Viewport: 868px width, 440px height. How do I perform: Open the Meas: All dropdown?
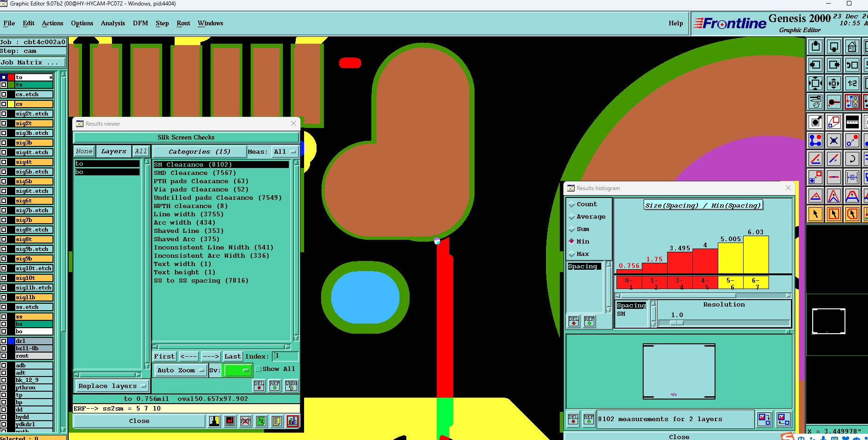285,151
